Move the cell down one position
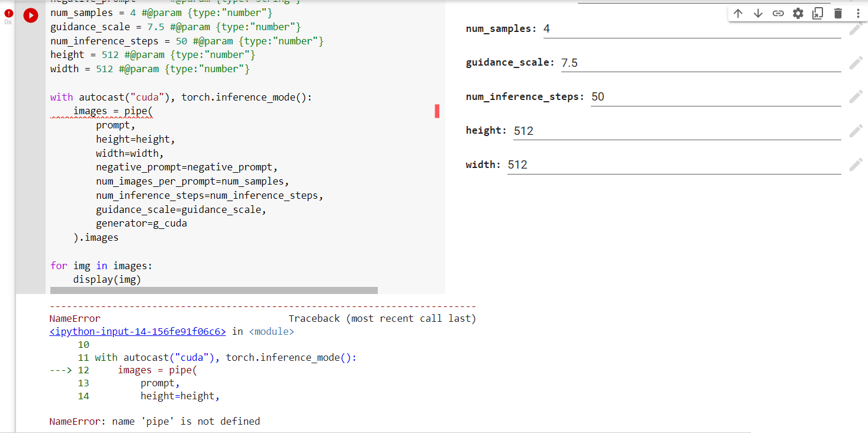 [758, 12]
